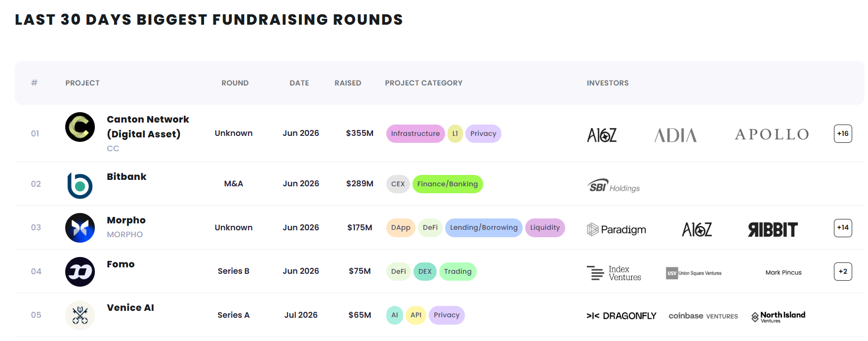
Task: Select the Dragonfly investor logo
Action: pyautogui.click(x=621, y=316)
